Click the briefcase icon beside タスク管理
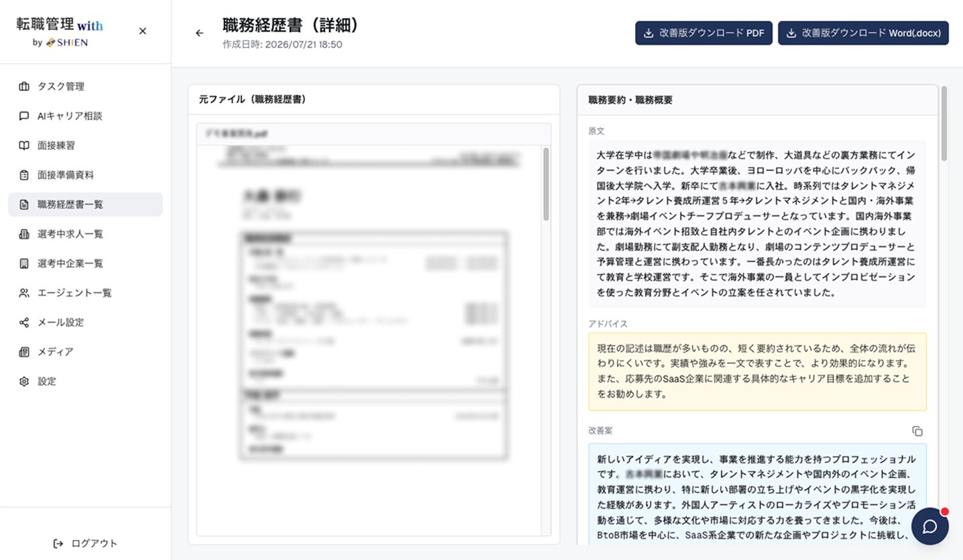Viewport: 963px width, 560px height. (x=24, y=87)
